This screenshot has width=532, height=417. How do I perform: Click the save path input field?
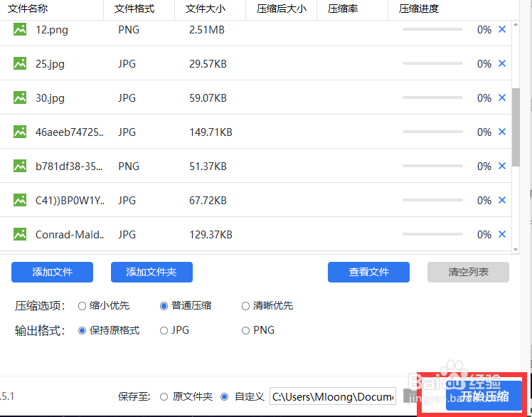[333, 396]
